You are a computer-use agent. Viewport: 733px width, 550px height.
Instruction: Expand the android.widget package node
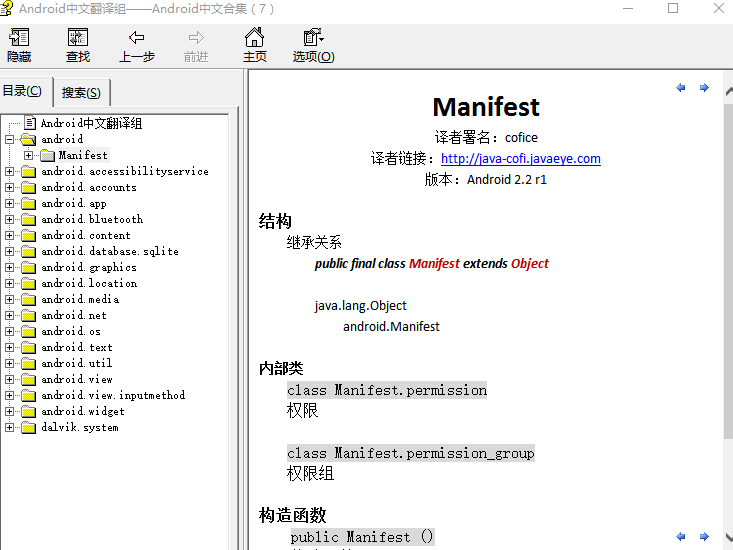pyautogui.click(x=10, y=412)
